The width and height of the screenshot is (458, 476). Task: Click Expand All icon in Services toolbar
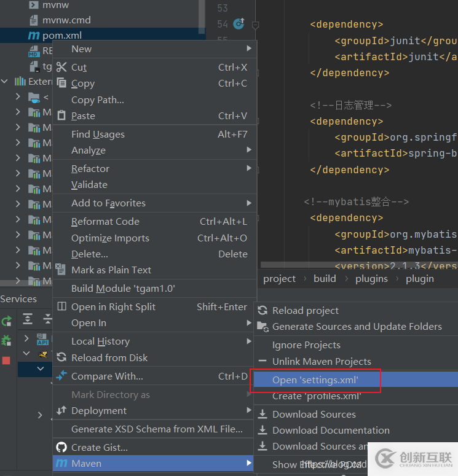tap(28, 319)
